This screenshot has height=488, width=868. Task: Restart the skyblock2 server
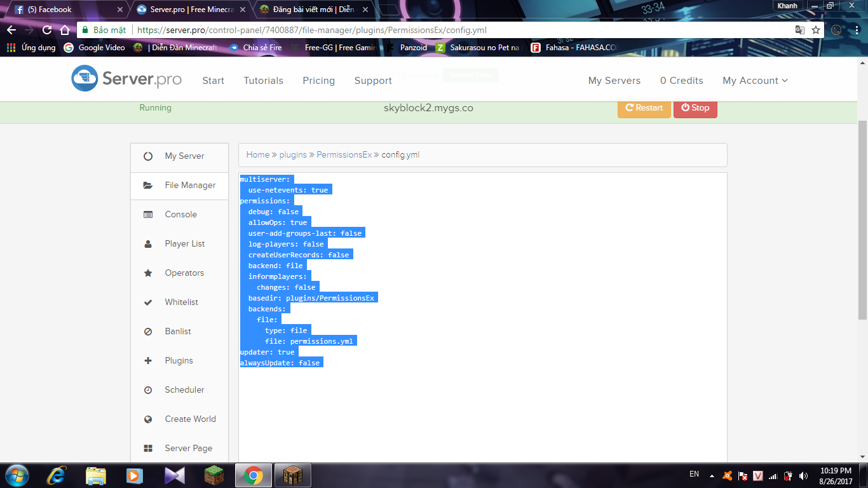click(x=644, y=108)
